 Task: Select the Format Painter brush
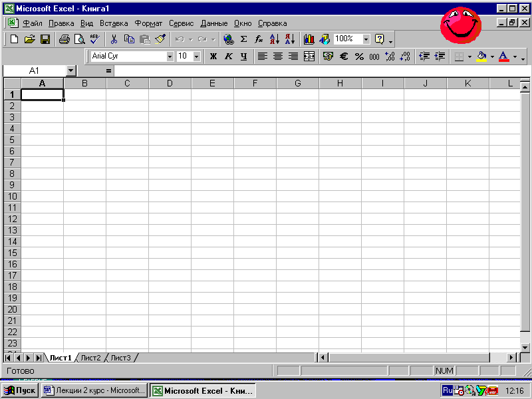click(160, 39)
